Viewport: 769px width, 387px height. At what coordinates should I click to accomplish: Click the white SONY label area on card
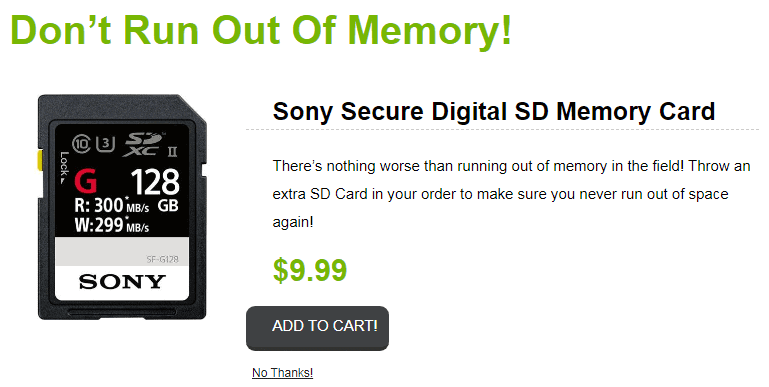point(122,283)
